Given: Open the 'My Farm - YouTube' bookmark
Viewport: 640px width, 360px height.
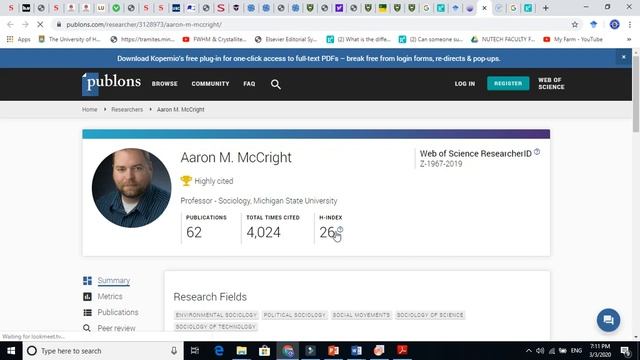Looking at the screenshot, I should click(x=573, y=39).
